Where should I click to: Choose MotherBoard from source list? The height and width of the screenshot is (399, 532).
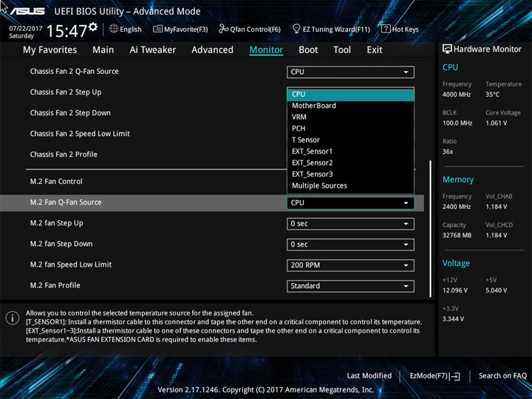click(350, 106)
